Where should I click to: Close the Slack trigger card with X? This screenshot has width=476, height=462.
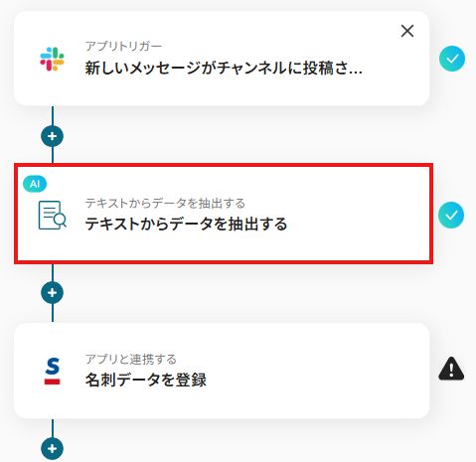coord(407,31)
